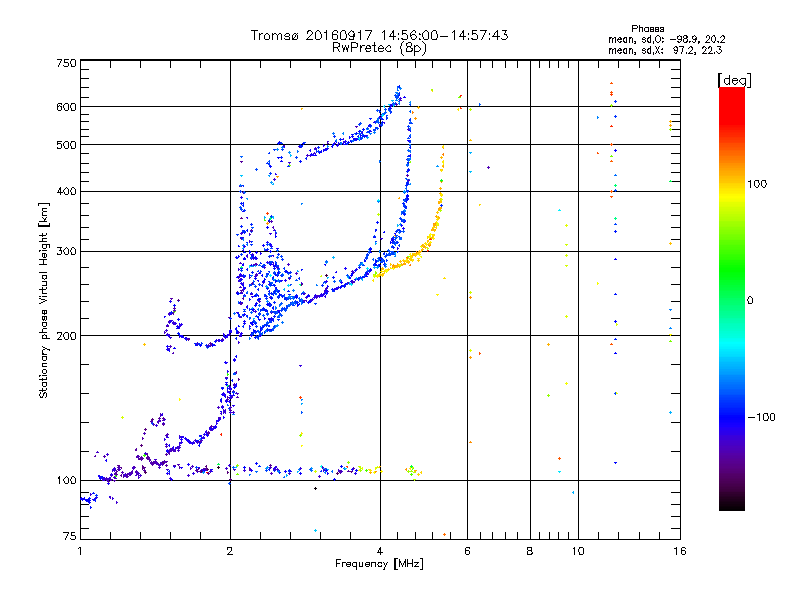Click the 'mean, sd,X: 97.2, 22.3' line
Image resolution: width=800 pixels, height=600 pixels.
665,50
